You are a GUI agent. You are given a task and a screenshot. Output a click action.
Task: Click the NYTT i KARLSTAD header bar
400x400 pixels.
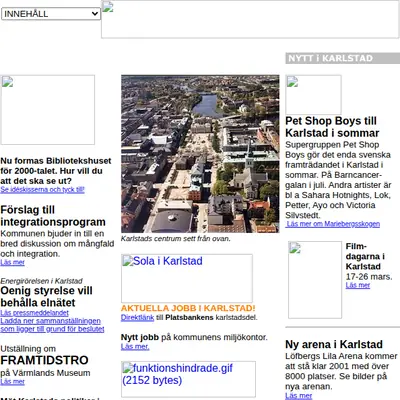[343, 58]
